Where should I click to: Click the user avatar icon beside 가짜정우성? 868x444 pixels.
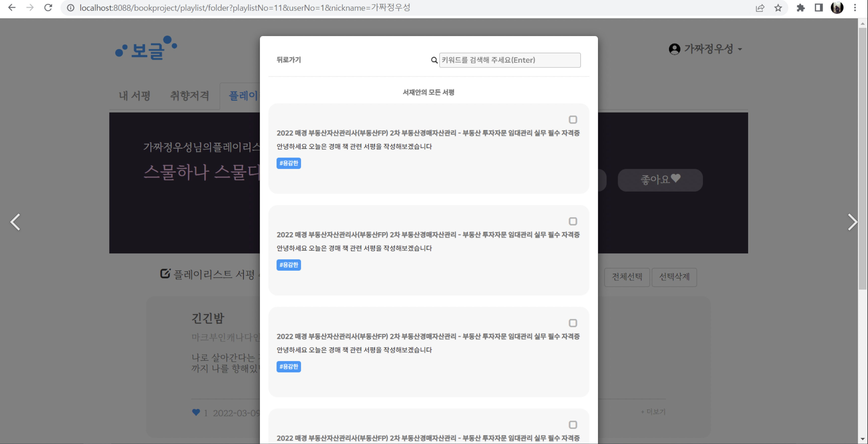click(674, 49)
